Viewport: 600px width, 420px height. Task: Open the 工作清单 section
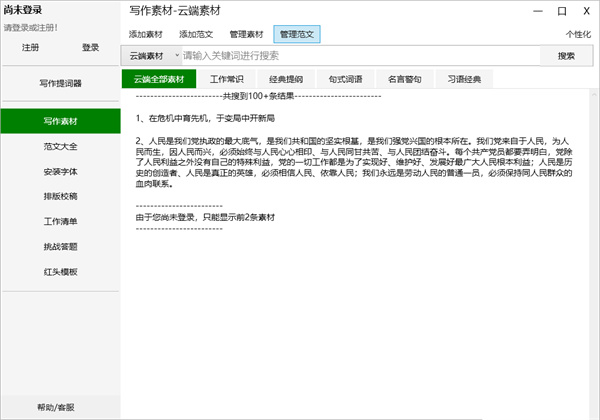[60, 221]
